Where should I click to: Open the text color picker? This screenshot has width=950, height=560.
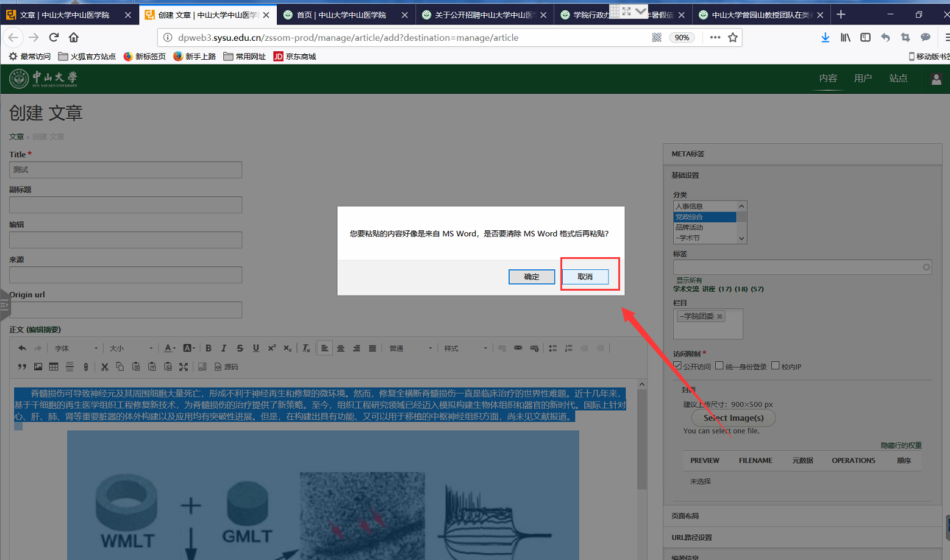(170, 348)
